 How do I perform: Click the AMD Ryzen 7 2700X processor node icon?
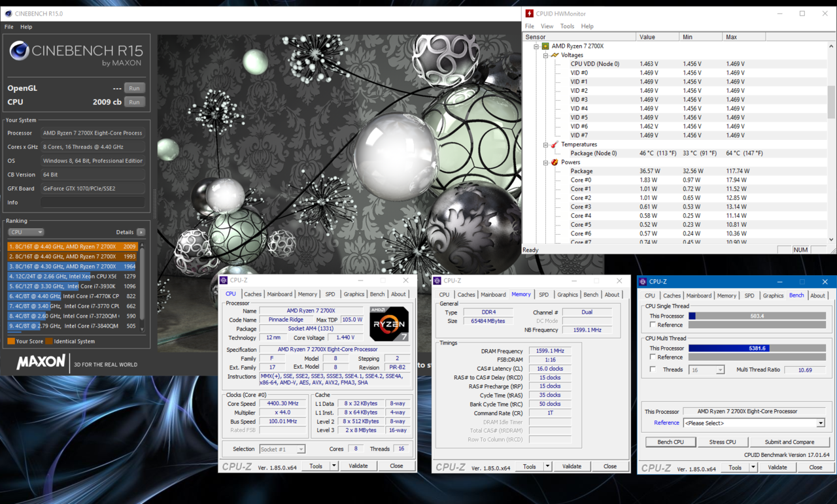(x=545, y=46)
